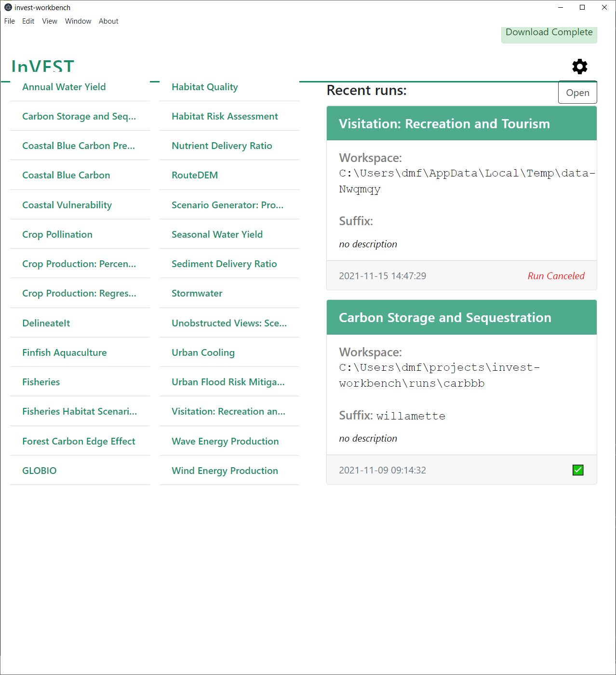
Task: Open the DelineateIt model
Action: coord(46,323)
